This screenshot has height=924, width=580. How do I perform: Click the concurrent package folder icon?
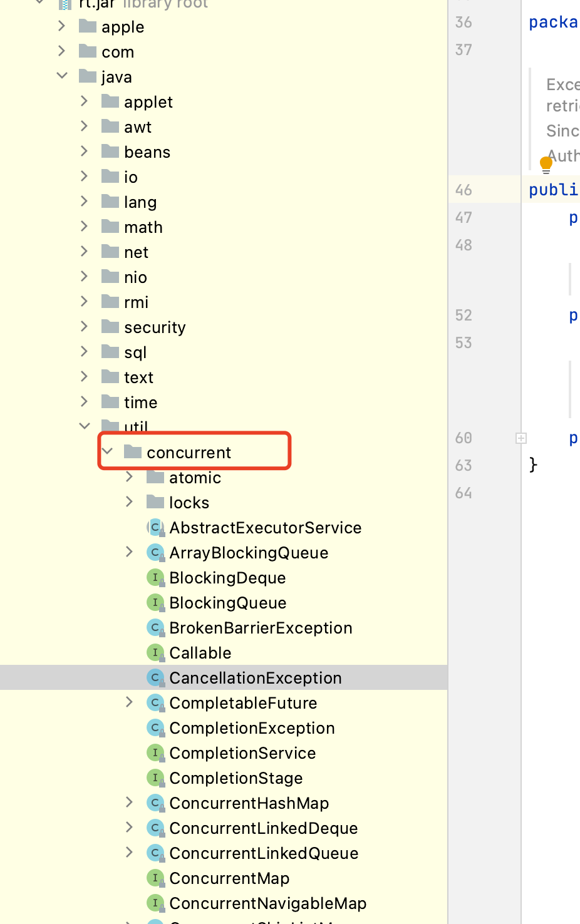pos(133,452)
